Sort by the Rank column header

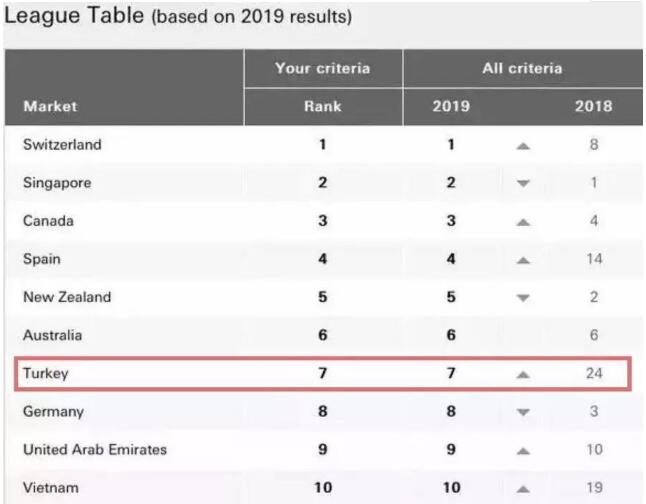pos(322,106)
